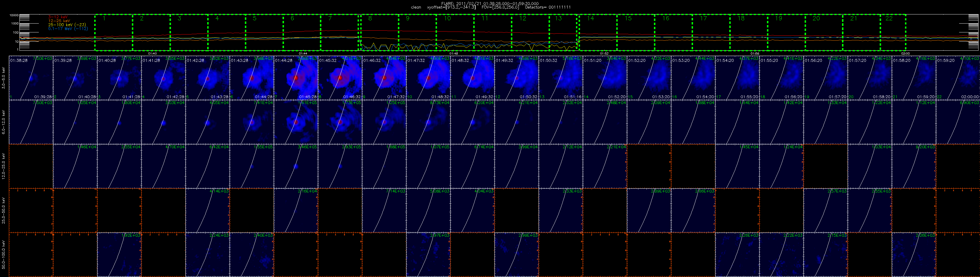
Task: Select interval 11 in the light curve plot
Action: coord(493,32)
